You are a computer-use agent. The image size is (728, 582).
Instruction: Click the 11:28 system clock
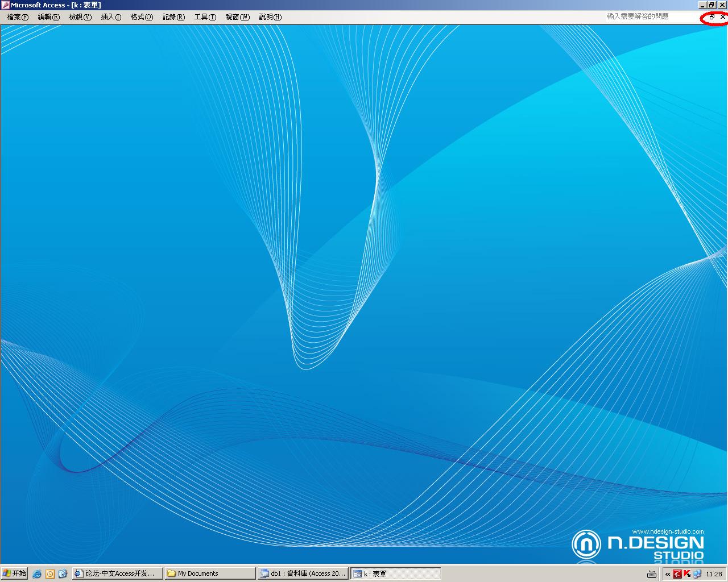(714, 574)
